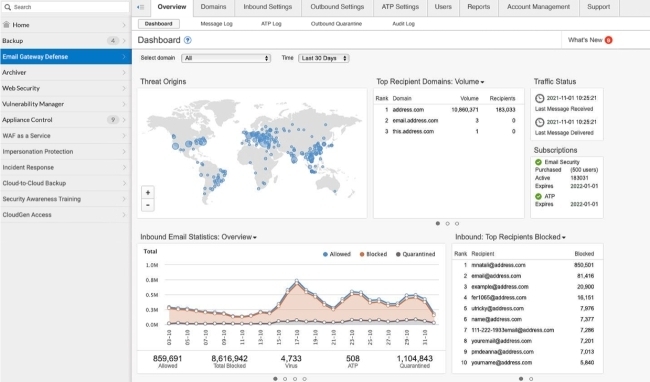Open Top Recipient Domains Volume dropdown
This screenshot has width=650, height=382.
click(x=430, y=82)
